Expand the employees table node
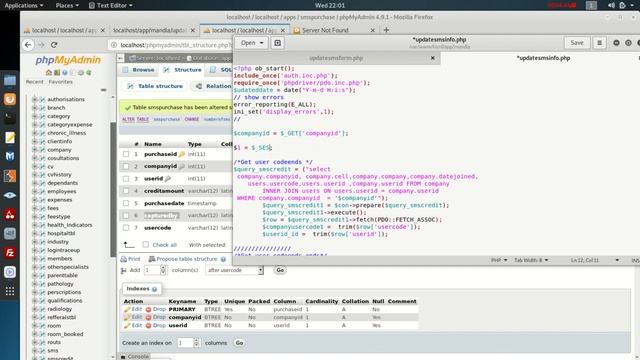640x360 pixels. point(35,191)
